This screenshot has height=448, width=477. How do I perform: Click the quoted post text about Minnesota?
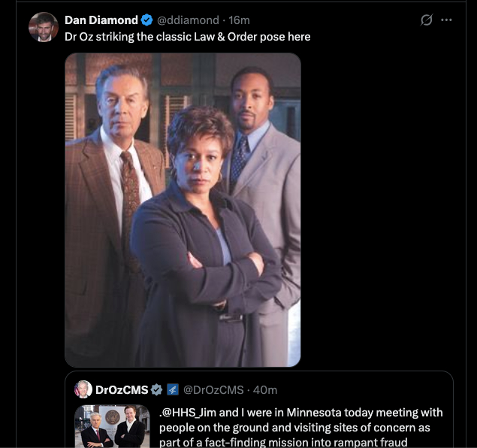point(300,427)
